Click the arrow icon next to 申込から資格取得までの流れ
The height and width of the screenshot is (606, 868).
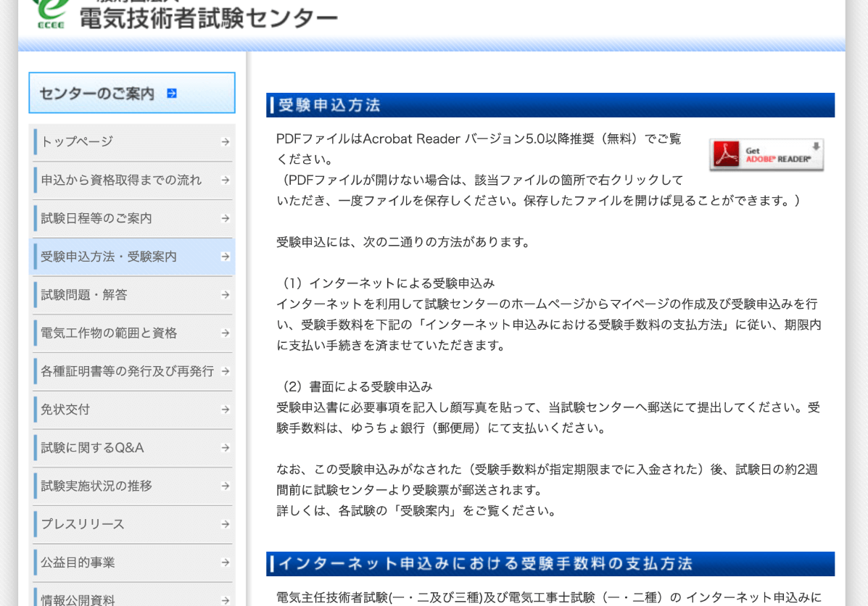(226, 180)
